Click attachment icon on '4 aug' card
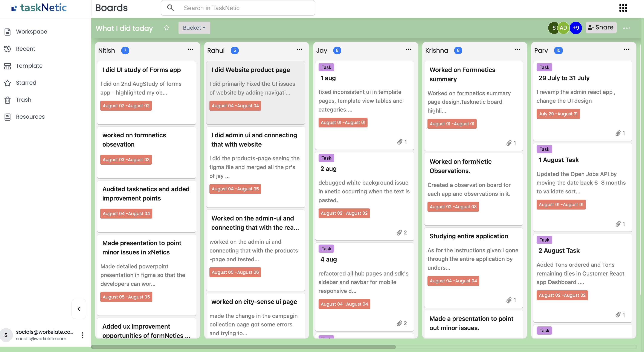The image size is (644, 352). tap(399, 323)
